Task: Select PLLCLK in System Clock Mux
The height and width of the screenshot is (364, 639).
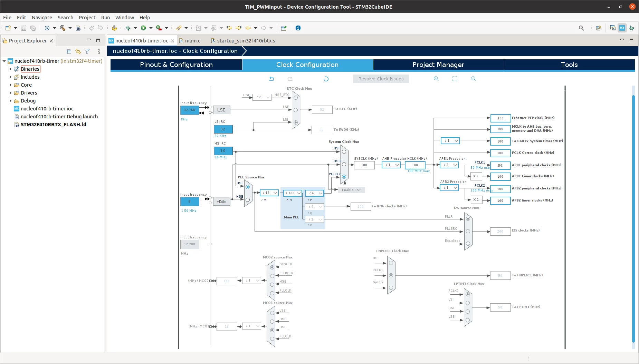Action: (x=344, y=177)
